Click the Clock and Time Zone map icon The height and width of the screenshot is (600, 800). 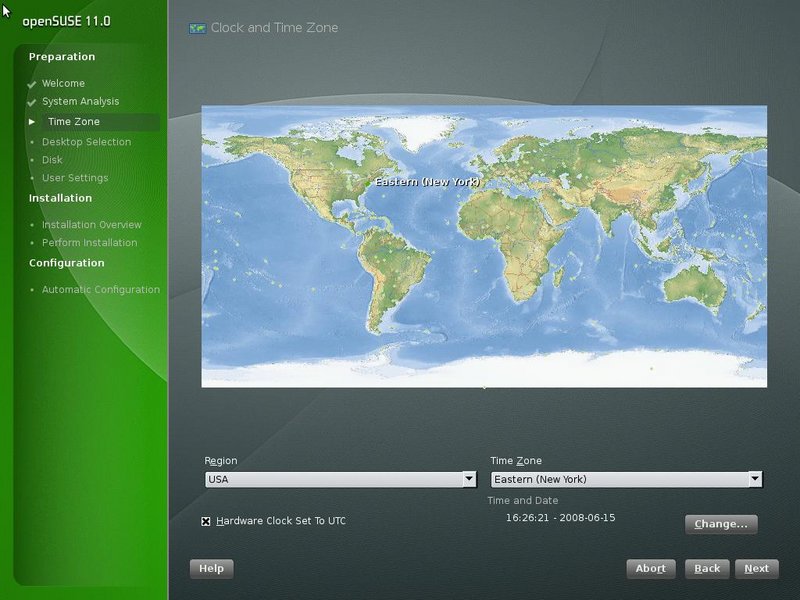click(197, 28)
